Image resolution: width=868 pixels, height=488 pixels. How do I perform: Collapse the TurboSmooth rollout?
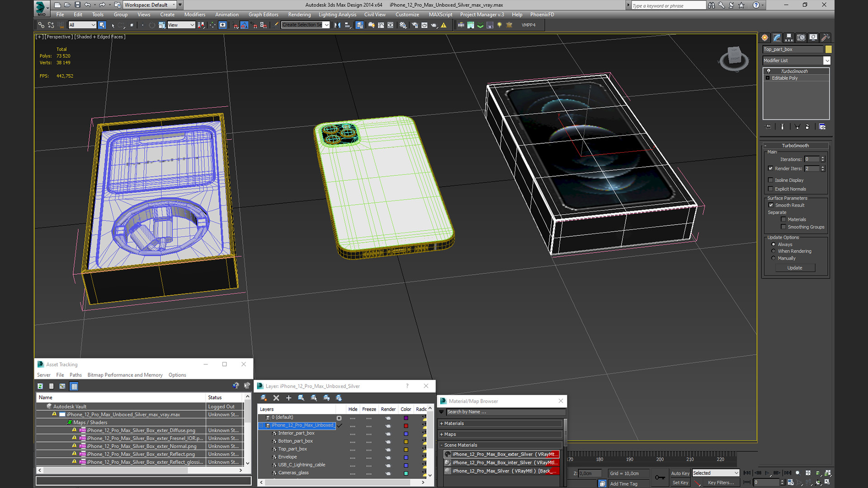[x=765, y=145]
